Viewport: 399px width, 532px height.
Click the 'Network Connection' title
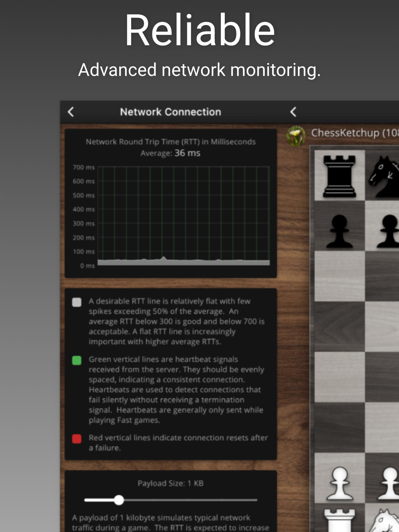pos(171,112)
